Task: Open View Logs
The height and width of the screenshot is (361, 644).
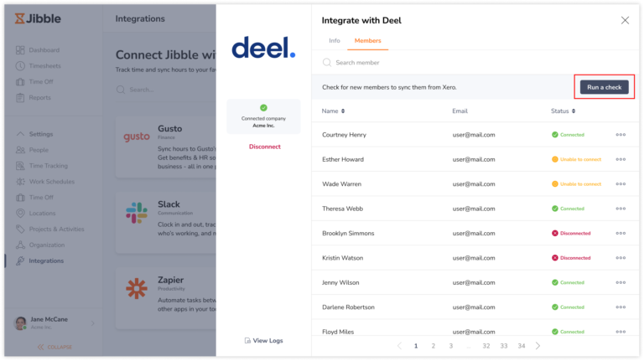Action: pyautogui.click(x=263, y=340)
